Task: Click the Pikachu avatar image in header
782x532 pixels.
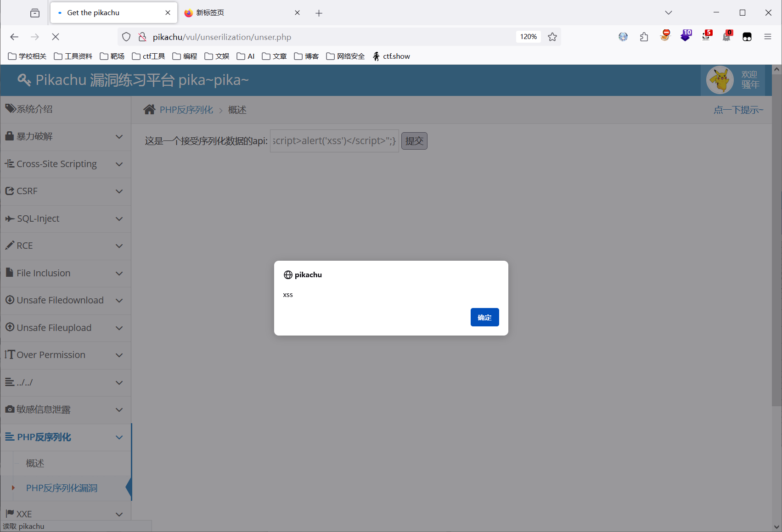Action: [x=720, y=80]
